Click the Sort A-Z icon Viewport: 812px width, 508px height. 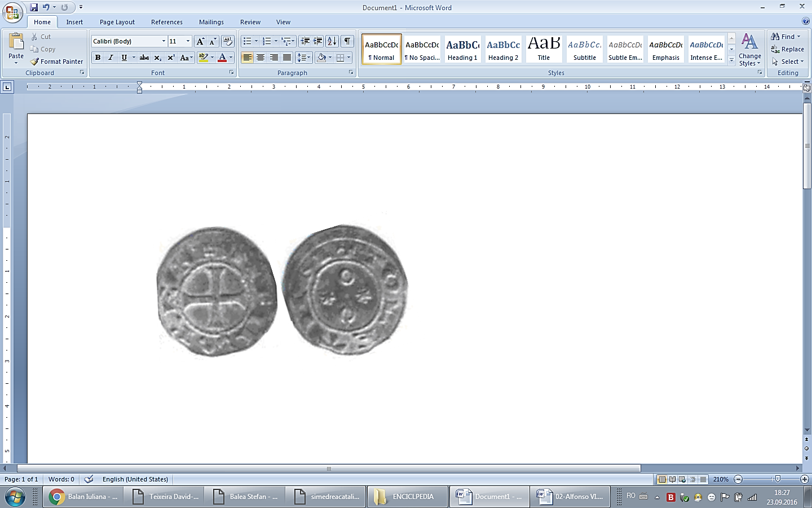pyautogui.click(x=332, y=41)
